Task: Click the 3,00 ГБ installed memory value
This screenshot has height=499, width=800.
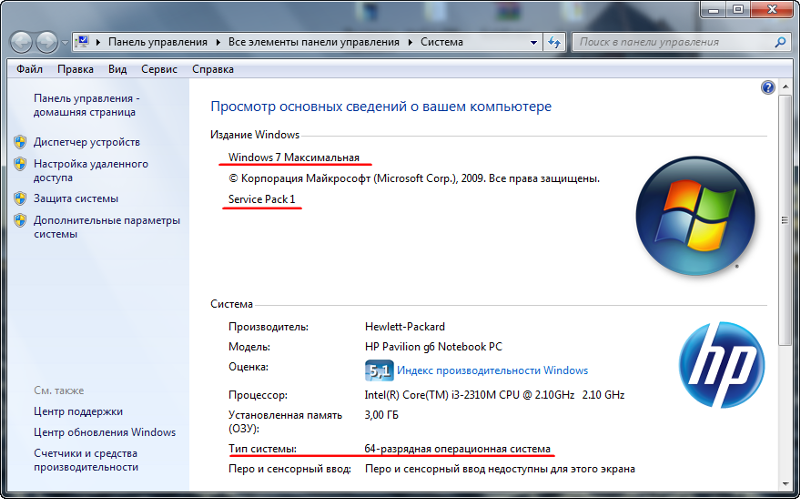Action: coord(382,415)
